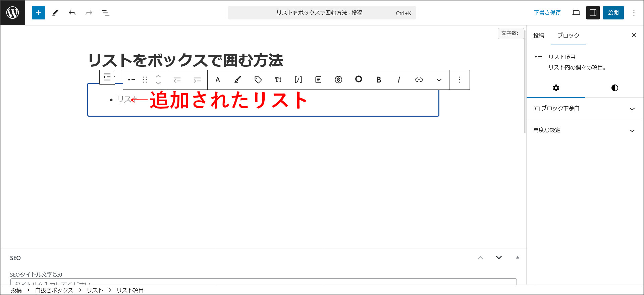The height and width of the screenshot is (295, 644).
Task: Select 投稿 in breadcrumb
Action: click(16, 290)
